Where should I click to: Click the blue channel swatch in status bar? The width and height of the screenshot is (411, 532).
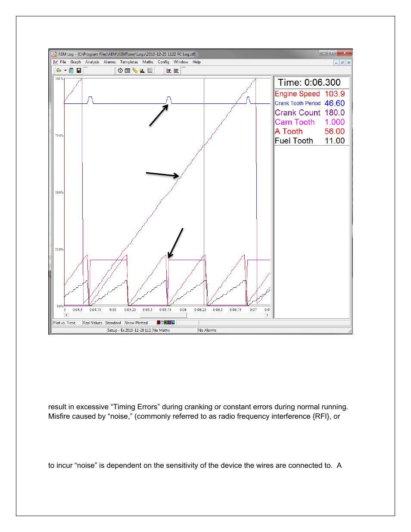[162, 323]
